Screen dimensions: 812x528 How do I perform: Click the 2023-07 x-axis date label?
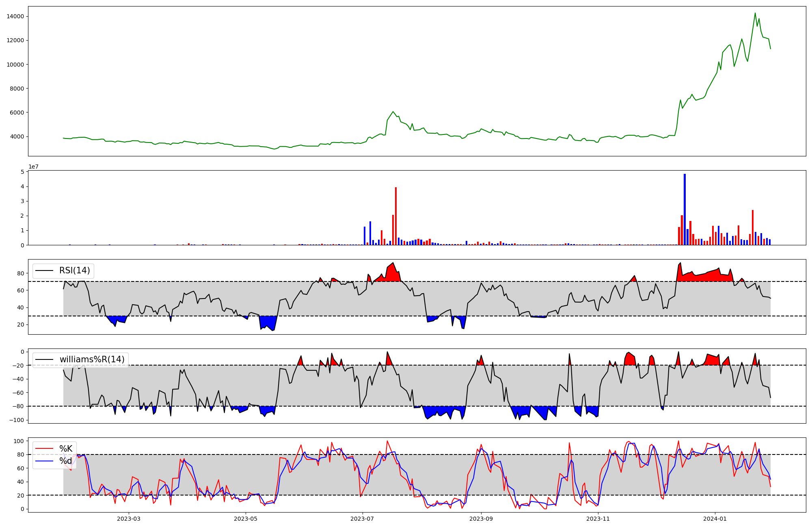362,519
